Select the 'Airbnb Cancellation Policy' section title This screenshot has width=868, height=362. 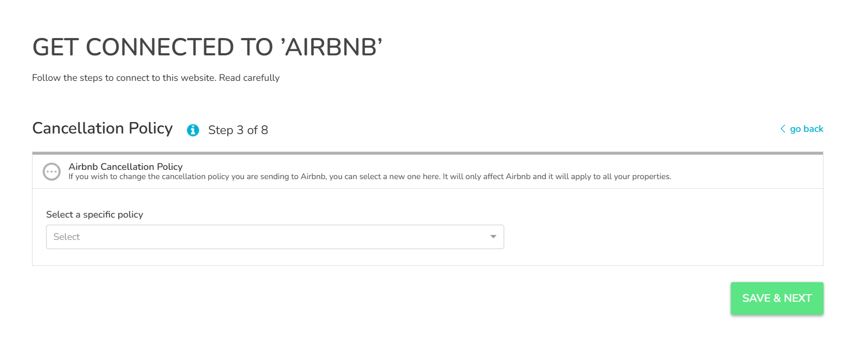pyautogui.click(x=125, y=167)
